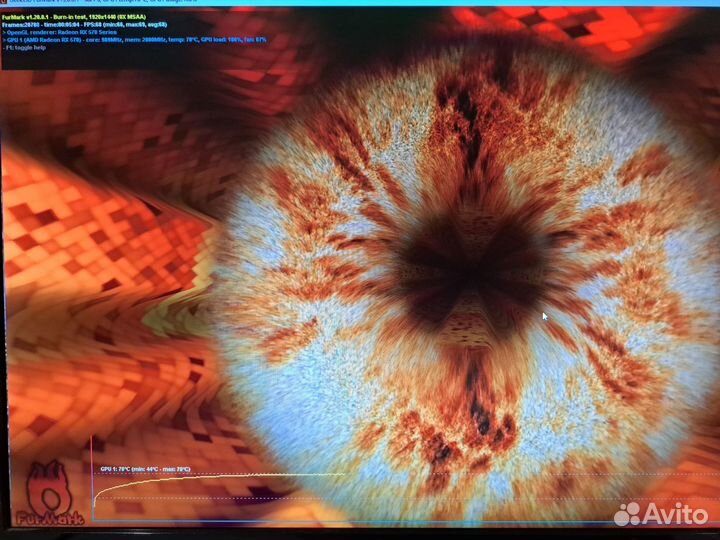
Task: Click the Frames and FPS statistics line
Action: point(84,25)
